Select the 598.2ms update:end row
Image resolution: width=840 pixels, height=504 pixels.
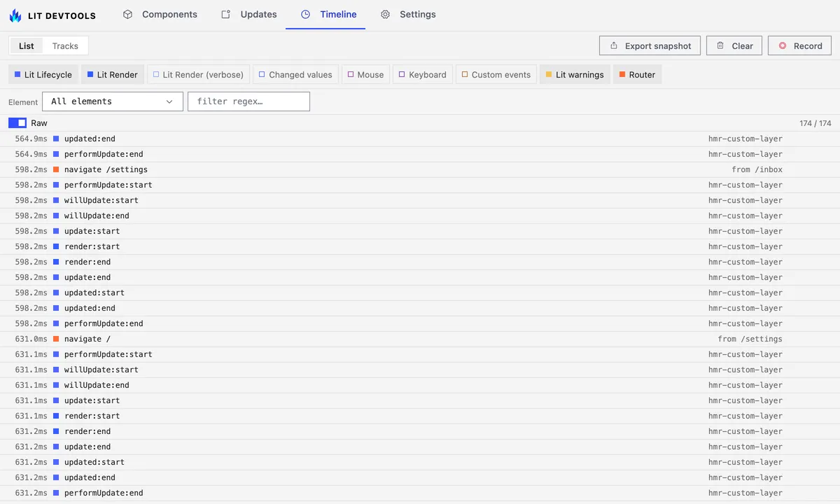[420, 277]
